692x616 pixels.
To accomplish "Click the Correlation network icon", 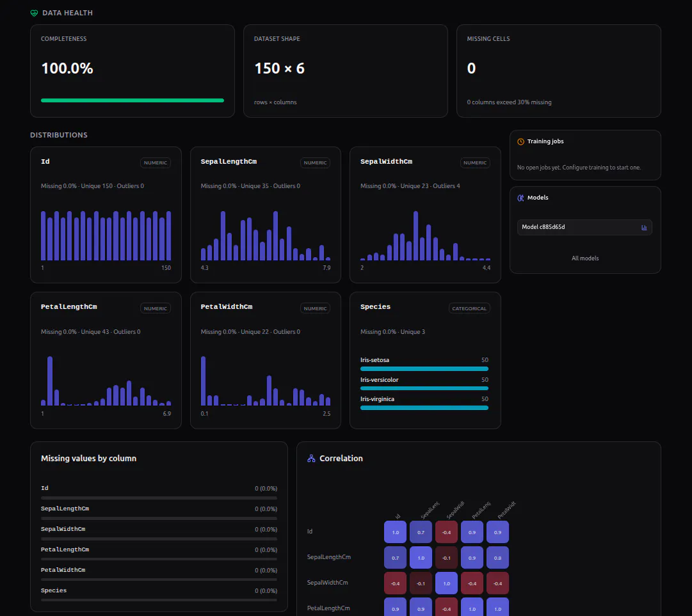I will tap(311, 459).
